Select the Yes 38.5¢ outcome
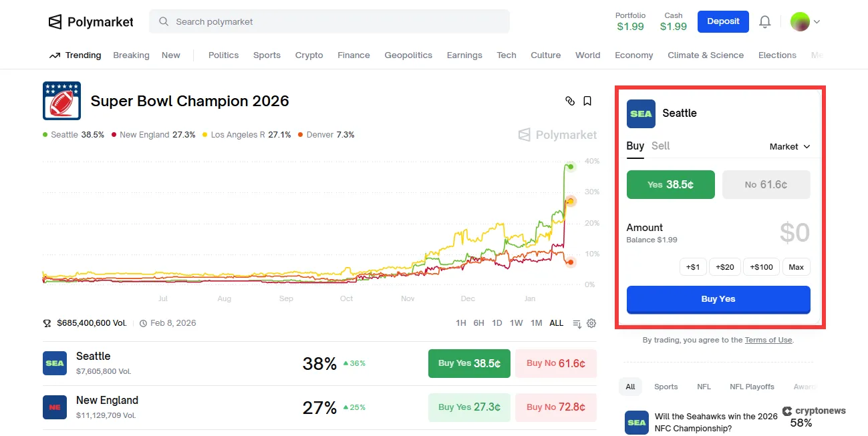The height and width of the screenshot is (436, 868). click(670, 185)
